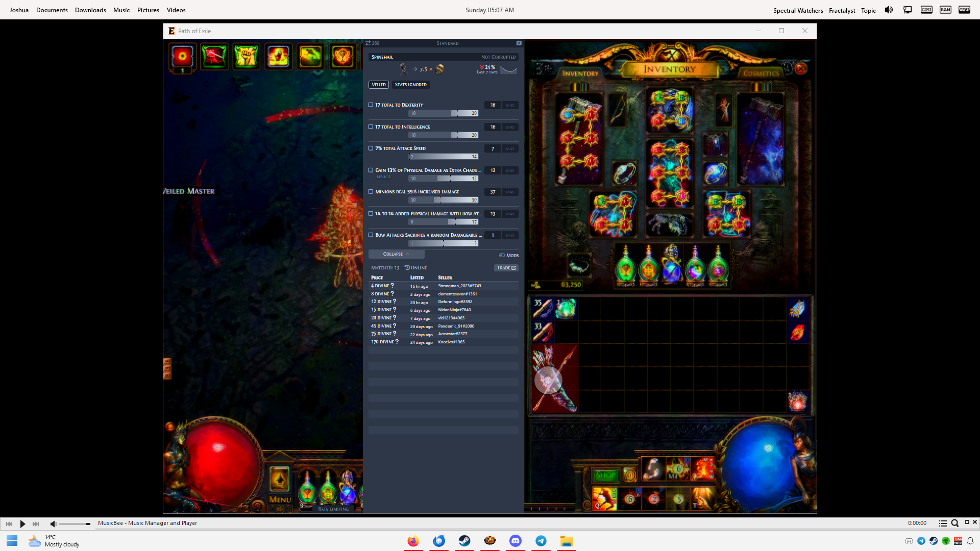Screen dimensions: 980x551
Task: Click the amulet equipment slot
Action: point(715,145)
